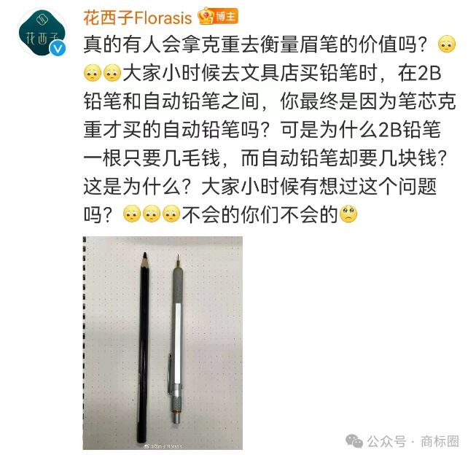Click the gold crown membership icon
The width and height of the screenshot is (476, 455).
[206, 16]
